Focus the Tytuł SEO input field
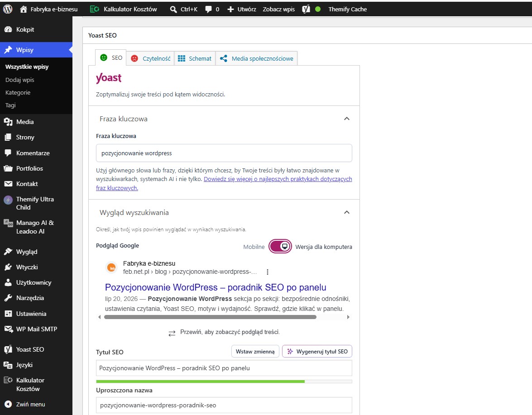The image size is (532, 415). click(224, 368)
